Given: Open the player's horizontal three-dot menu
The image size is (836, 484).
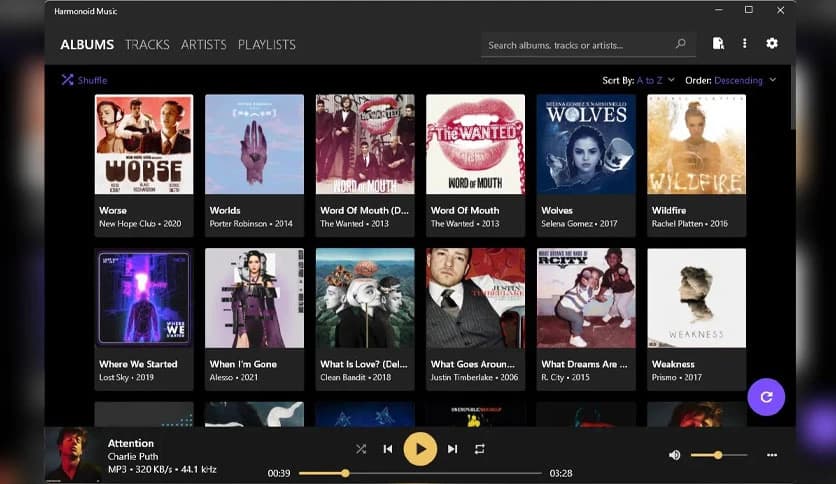Looking at the screenshot, I should tap(771, 455).
